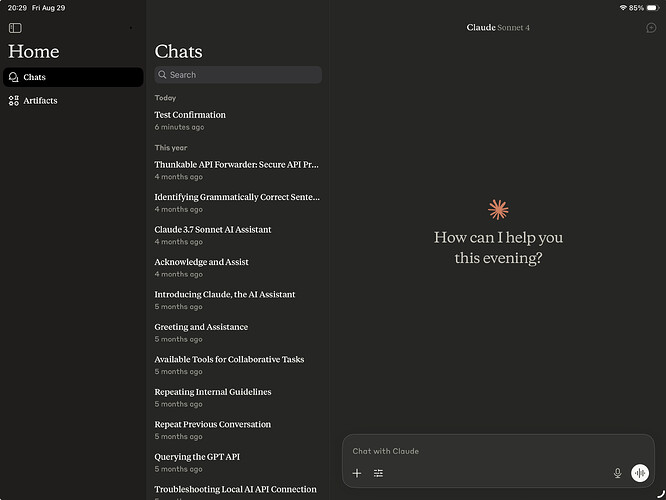Focus the Search chats field
The image size is (666, 500).
[x=238, y=75]
